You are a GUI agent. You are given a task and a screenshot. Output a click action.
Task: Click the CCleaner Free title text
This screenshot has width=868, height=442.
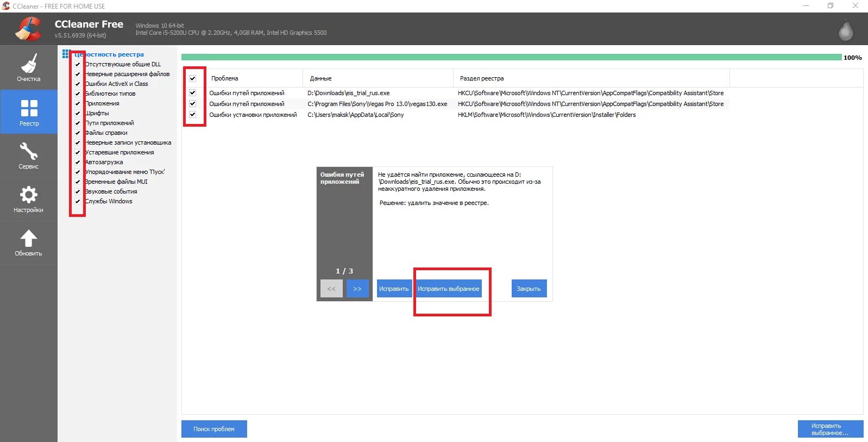tap(89, 24)
